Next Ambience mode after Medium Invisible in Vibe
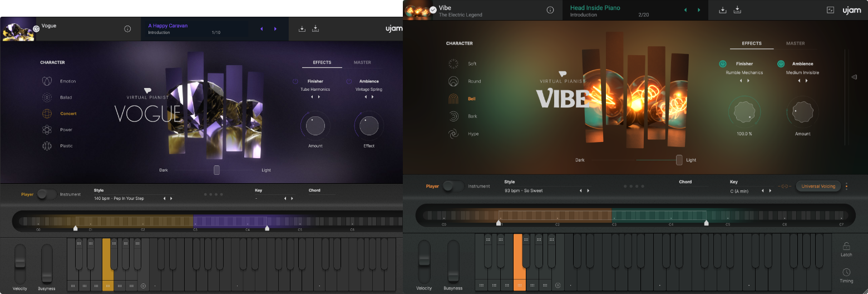 point(806,81)
